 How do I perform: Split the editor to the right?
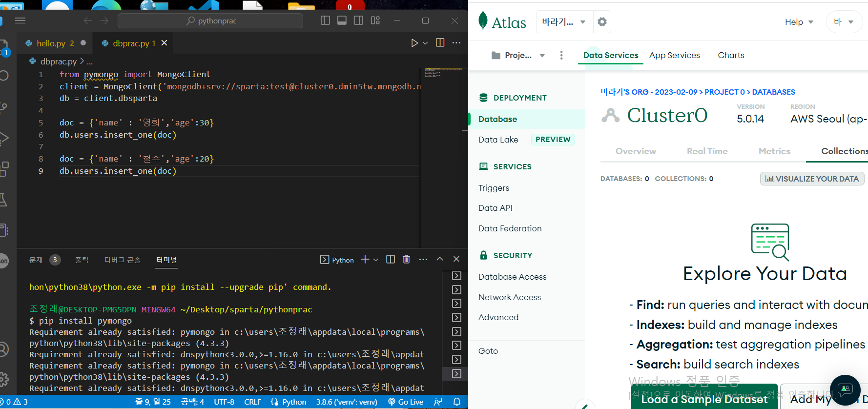tap(440, 43)
